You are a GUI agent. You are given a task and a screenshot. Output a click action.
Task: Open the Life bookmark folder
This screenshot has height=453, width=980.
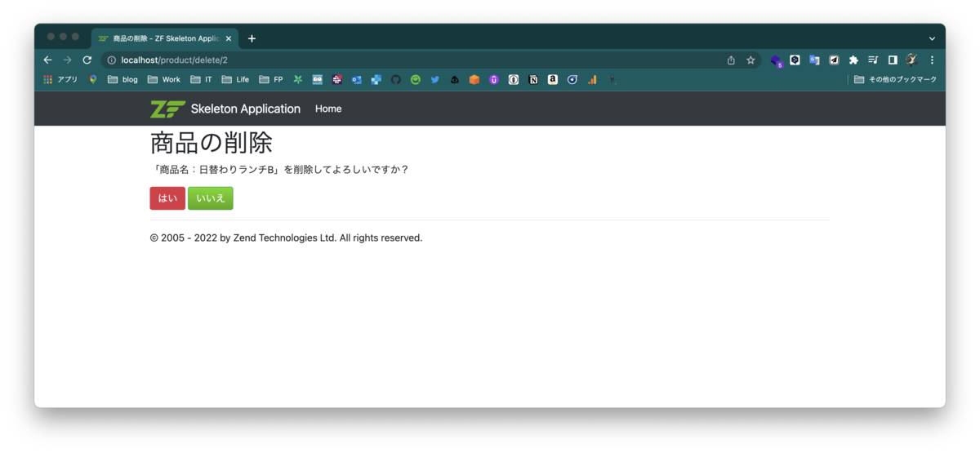tap(235, 79)
